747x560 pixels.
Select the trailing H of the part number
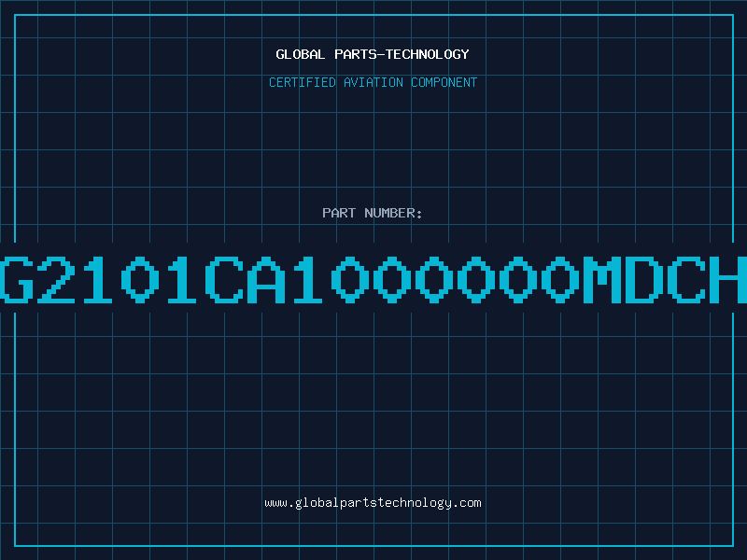point(728,279)
